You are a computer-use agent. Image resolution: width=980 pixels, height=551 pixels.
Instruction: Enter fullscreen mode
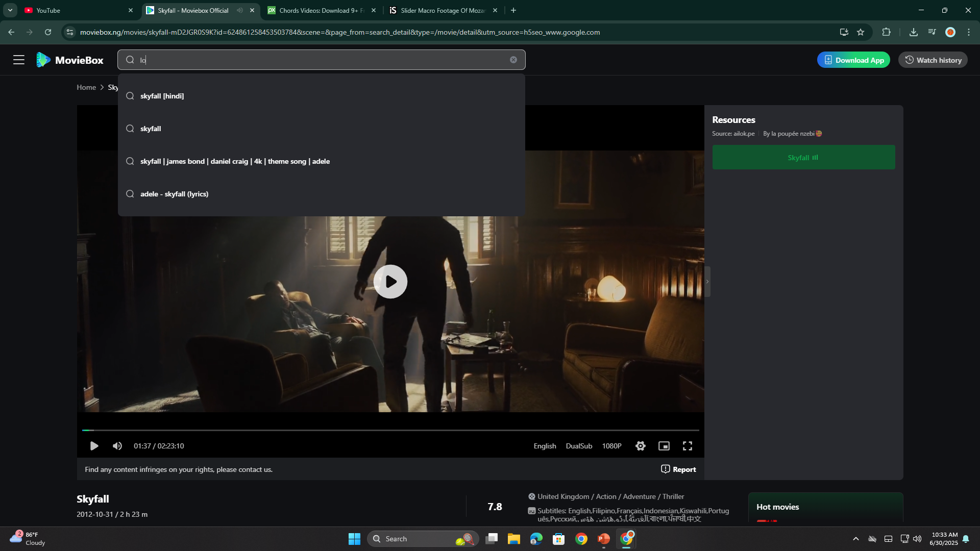point(688,446)
